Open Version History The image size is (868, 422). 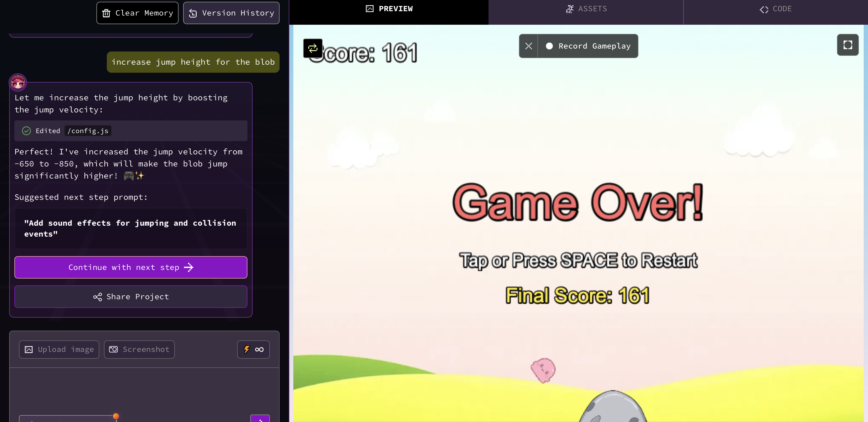point(231,13)
